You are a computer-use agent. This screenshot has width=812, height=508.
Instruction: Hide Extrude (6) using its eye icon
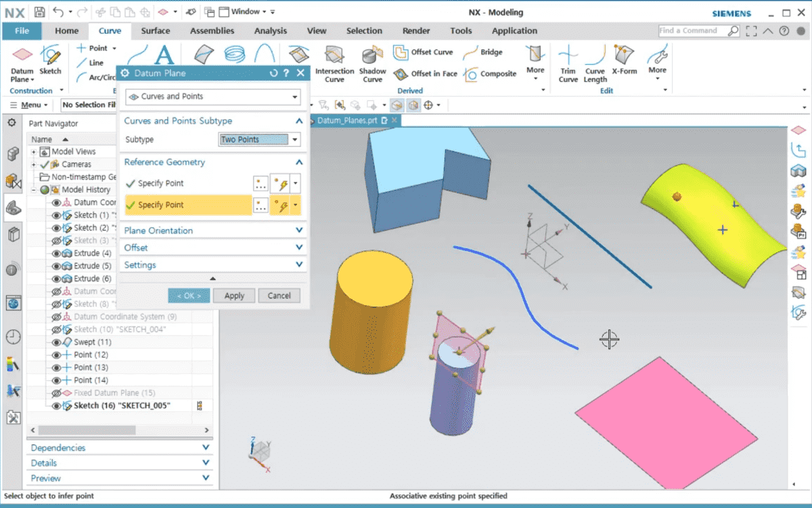click(x=57, y=279)
